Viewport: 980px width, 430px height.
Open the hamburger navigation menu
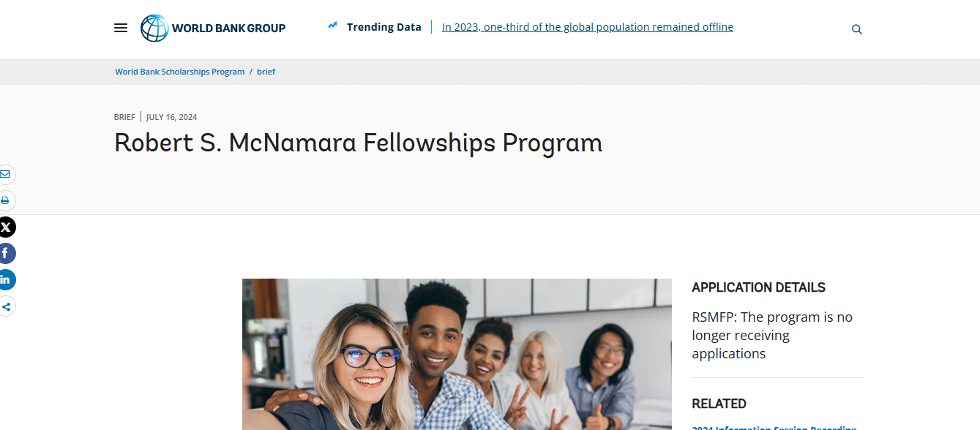[x=121, y=28]
